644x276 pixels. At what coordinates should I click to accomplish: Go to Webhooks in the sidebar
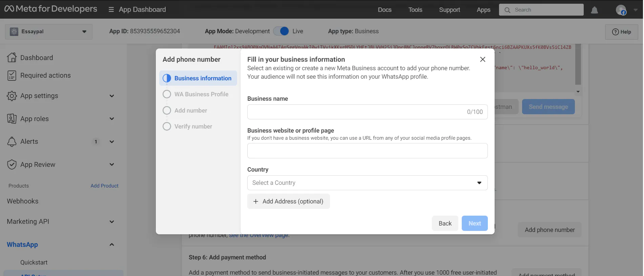point(23,201)
